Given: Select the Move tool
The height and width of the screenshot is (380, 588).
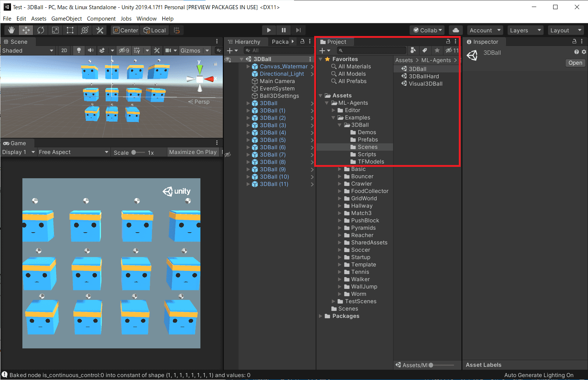Looking at the screenshot, I should coord(26,30).
